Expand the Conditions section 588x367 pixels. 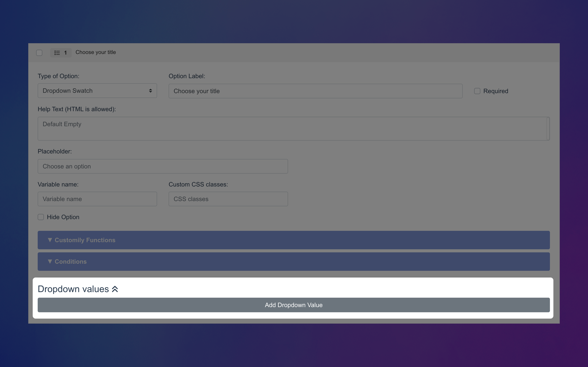pyautogui.click(x=293, y=261)
